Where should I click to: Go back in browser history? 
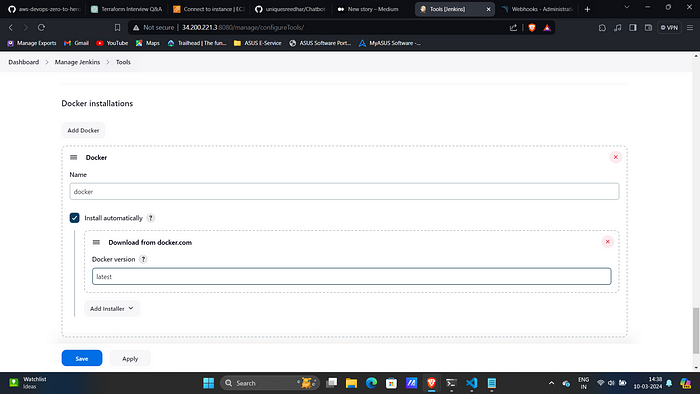point(11,27)
